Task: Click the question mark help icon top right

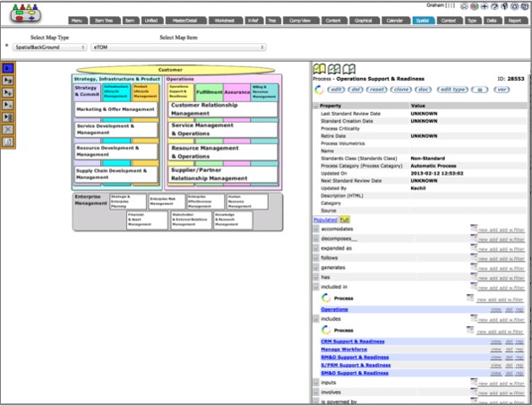Action: tap(494, 6)
